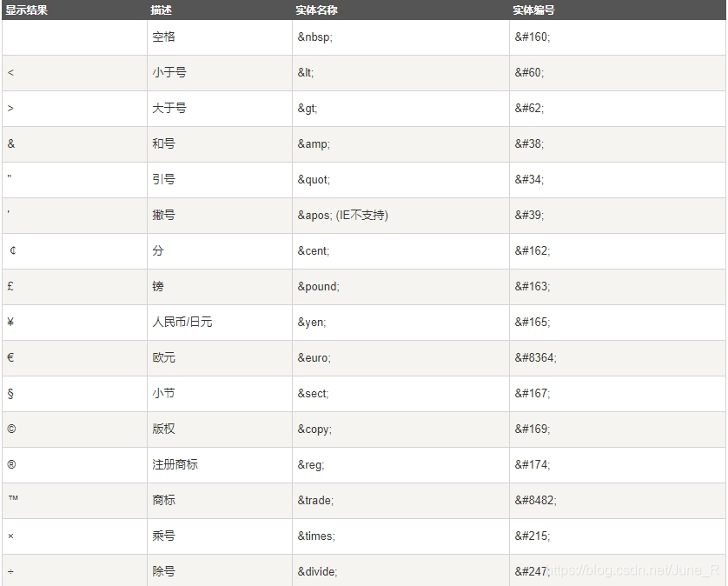Screen dimensions: 728x586
Task: Select the &#167; entity number
Action: [x=533, y=394]
